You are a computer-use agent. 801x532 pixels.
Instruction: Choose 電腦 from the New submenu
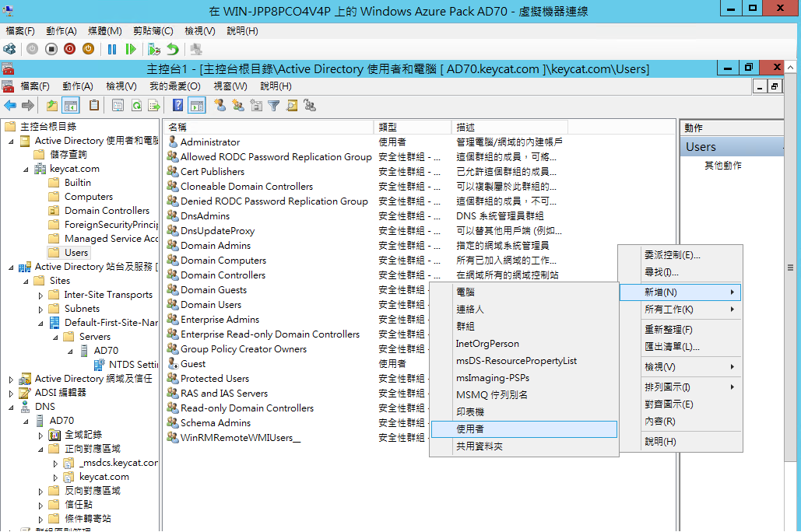coord(524,292)
